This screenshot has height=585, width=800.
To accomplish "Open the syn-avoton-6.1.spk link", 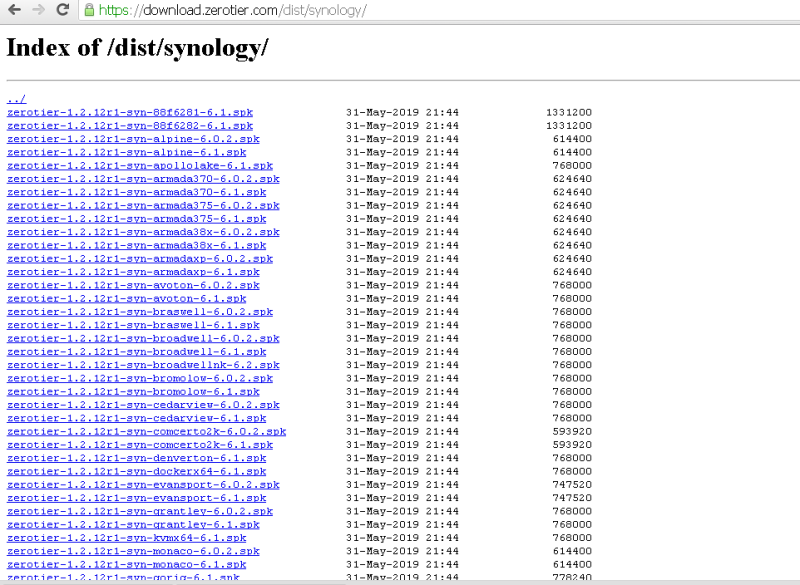I will tap(126, 299).
